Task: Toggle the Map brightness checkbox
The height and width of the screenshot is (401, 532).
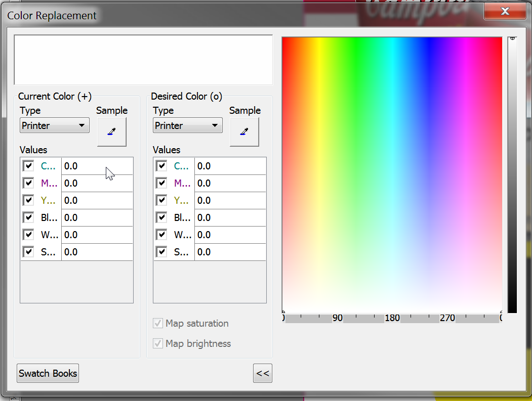Action: point(158,344)
